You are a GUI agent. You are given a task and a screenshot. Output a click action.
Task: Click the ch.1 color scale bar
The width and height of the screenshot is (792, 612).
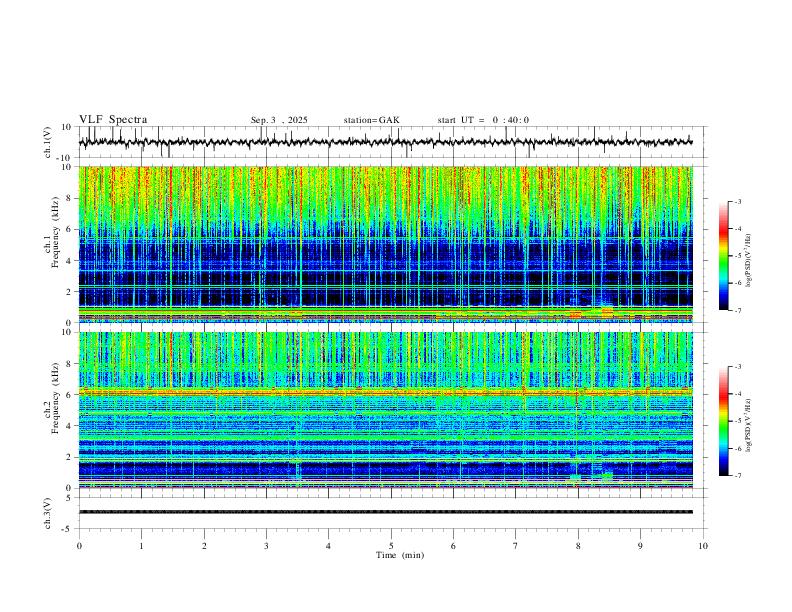tap(723, 256)
